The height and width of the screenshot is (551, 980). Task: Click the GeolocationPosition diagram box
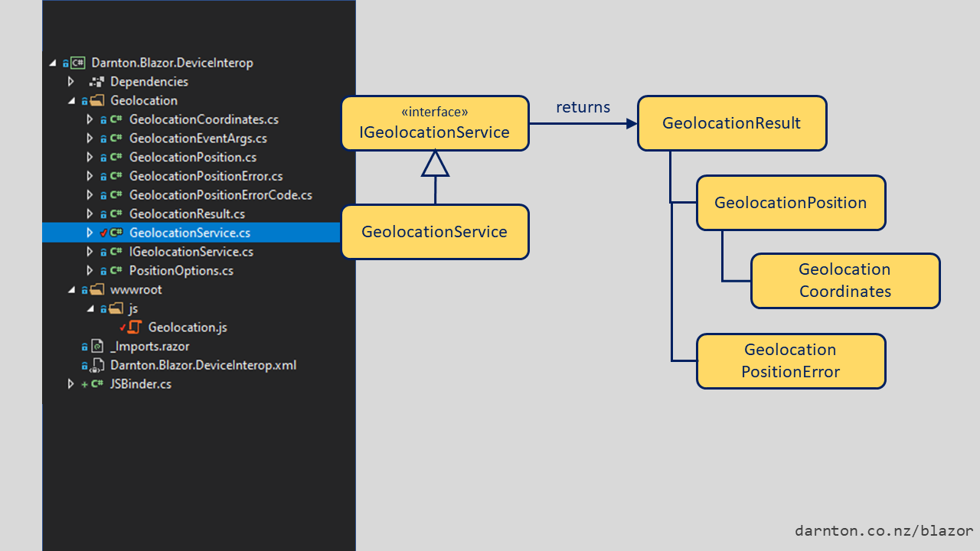[x=791, y=203]
